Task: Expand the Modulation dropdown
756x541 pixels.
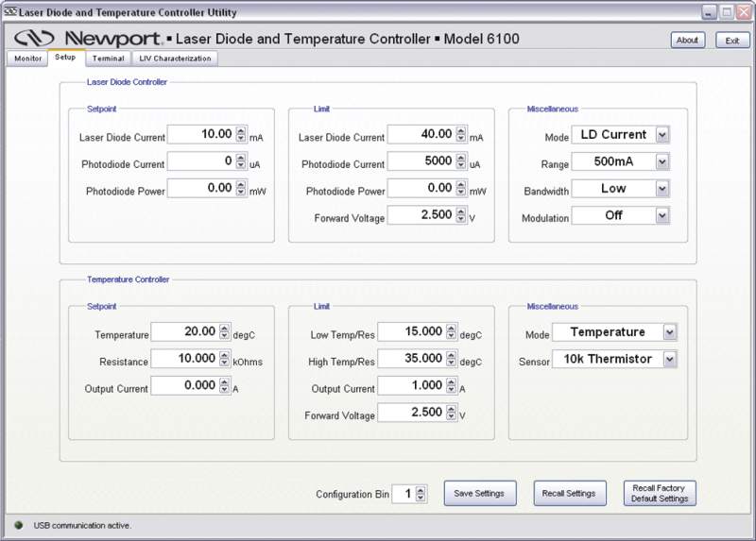Action: point(661,216)
